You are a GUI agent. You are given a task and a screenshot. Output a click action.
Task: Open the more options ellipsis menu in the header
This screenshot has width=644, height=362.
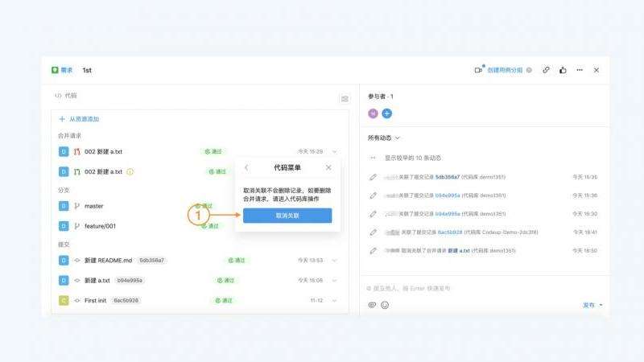[x=580, y=70]
